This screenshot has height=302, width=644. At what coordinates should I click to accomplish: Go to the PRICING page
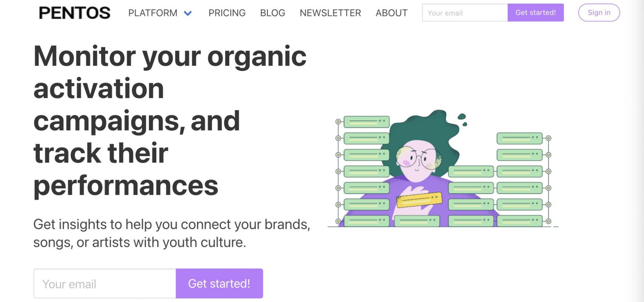tap(227, 13)
